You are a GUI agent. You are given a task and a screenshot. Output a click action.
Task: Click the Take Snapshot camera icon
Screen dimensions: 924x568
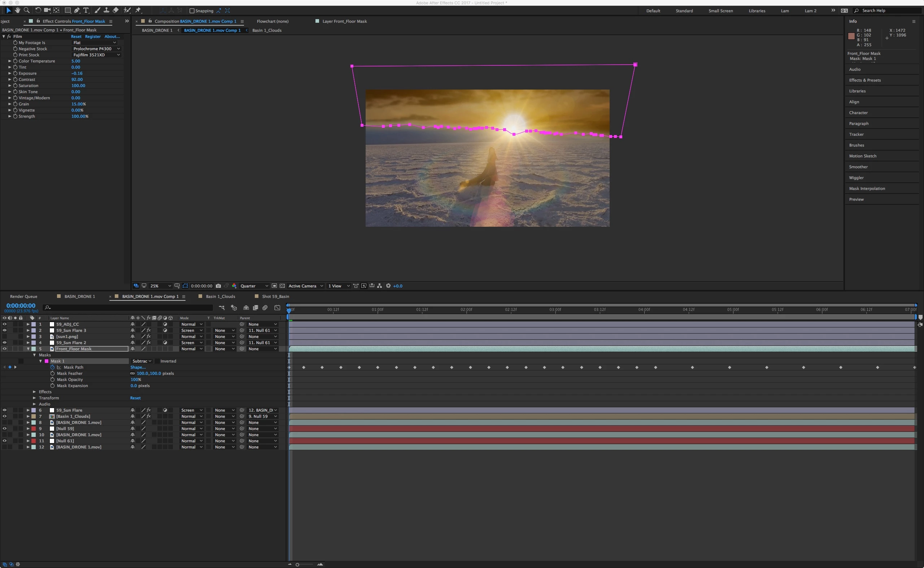coord(218,286)
